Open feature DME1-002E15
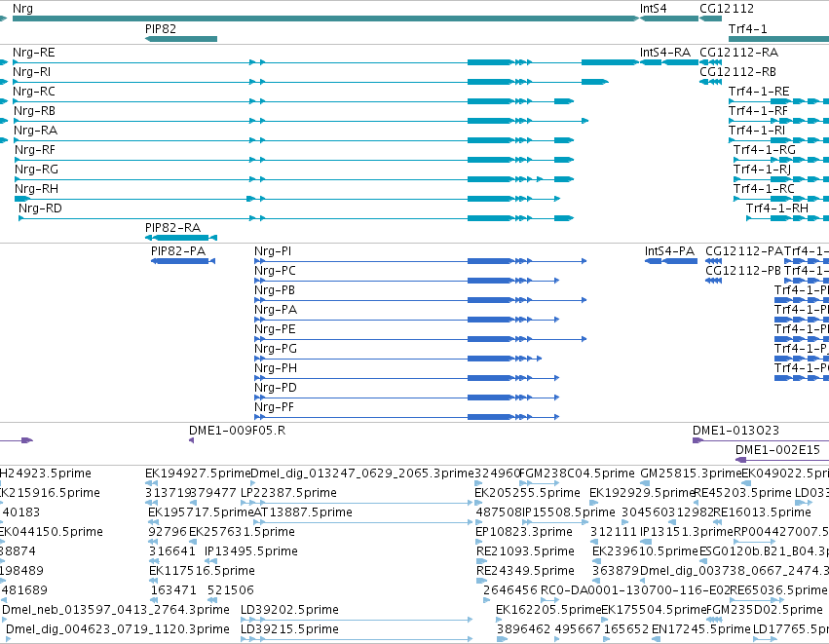Viewport: 829px width, 644px height. 777,450
